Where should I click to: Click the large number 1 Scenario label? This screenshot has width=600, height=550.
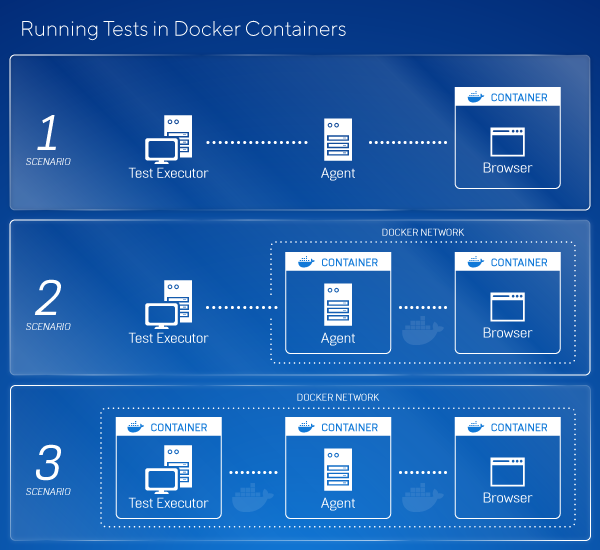[48, 132]
